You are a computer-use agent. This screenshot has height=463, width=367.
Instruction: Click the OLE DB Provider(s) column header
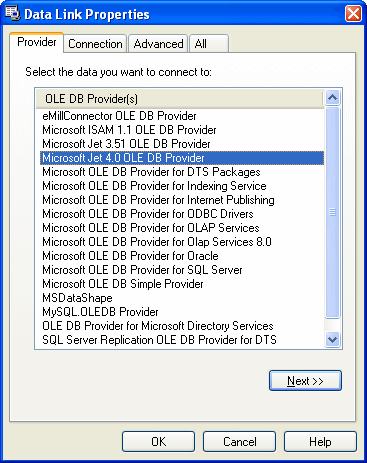pos(180,99)
